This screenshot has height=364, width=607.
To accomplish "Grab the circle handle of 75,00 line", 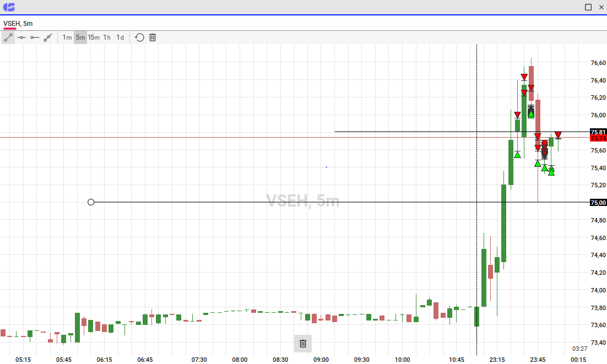I will 91,202.
